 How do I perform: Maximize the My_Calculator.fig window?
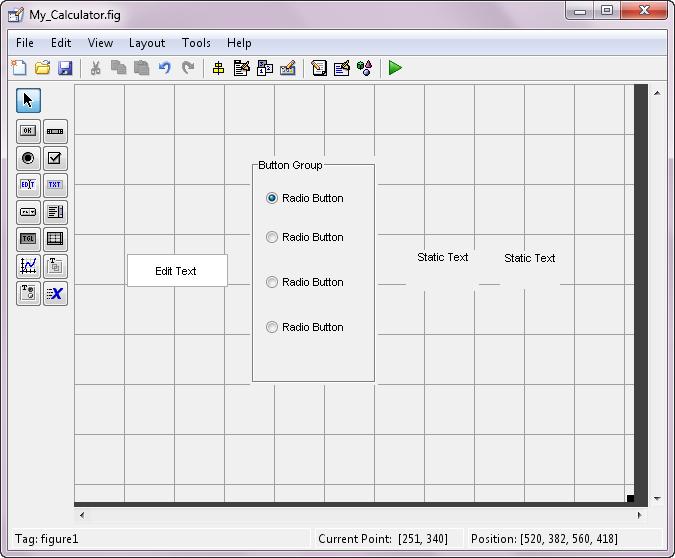point(607,10)
